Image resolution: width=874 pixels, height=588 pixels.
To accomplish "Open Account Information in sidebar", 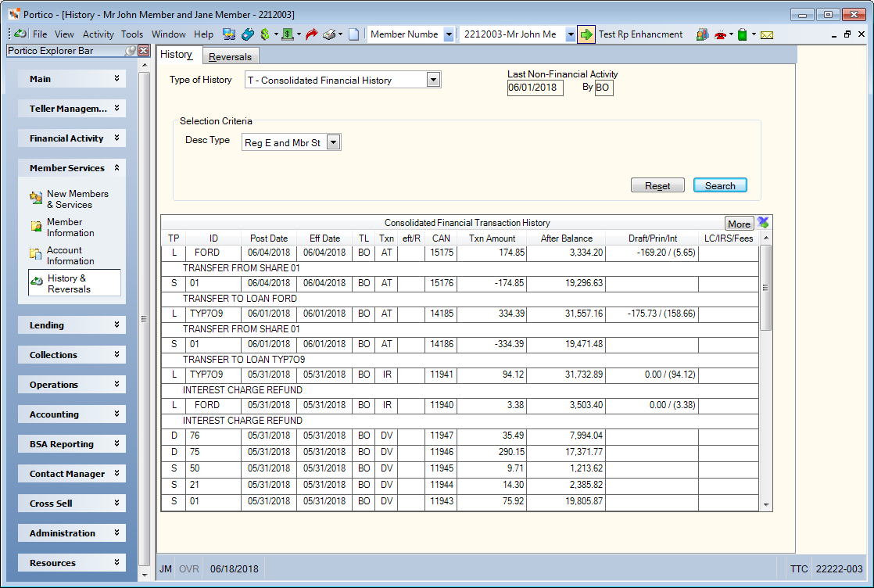I will tap(63, 255).
